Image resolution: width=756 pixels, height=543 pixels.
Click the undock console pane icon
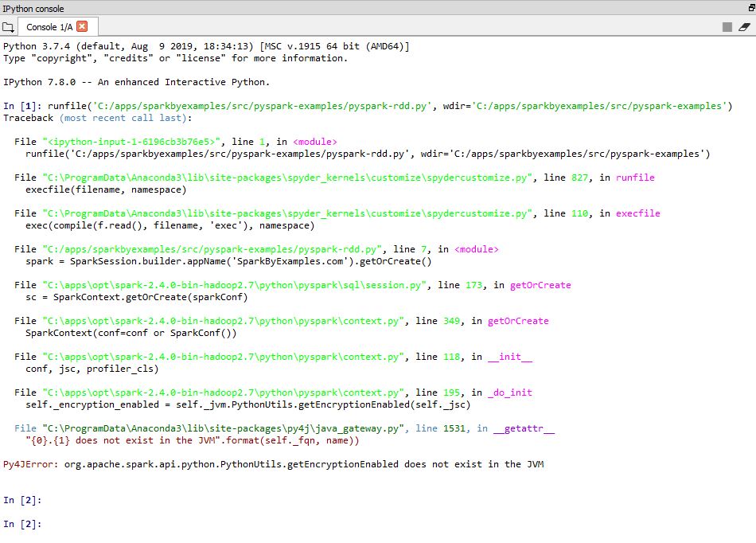[x=749, y=9]
